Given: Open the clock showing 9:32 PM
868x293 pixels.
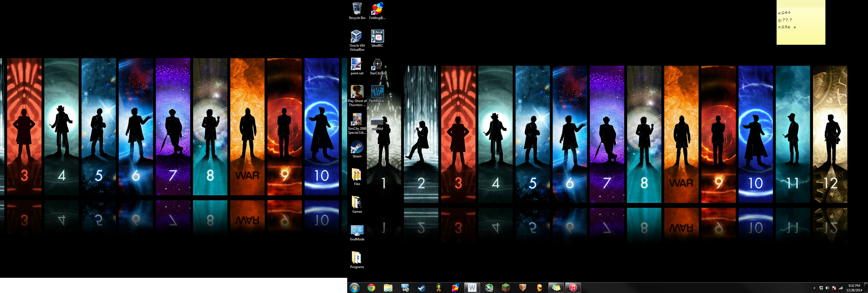Looking at the screenshot, I should (x=854, y=288).
